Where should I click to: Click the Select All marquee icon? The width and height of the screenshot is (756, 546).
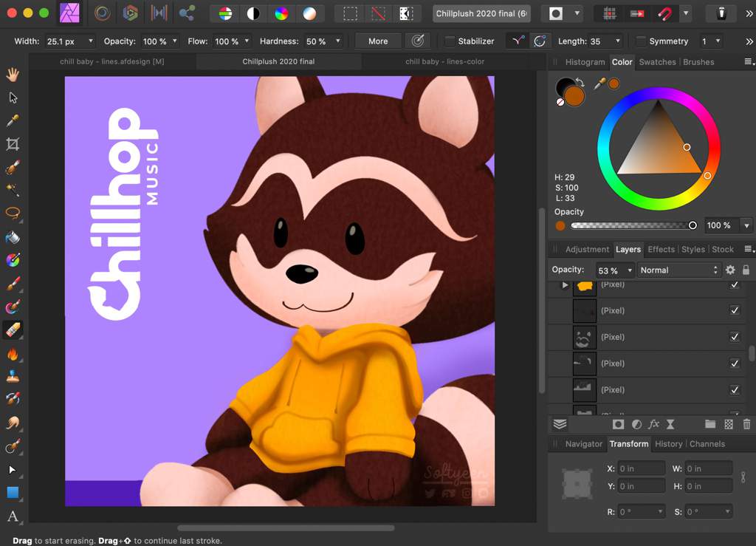tap(350, 13)
